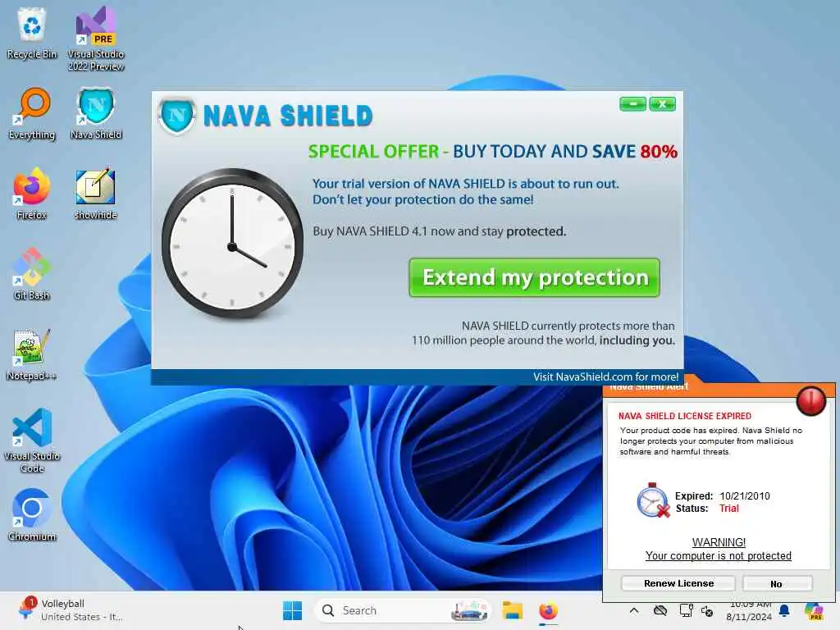The width and height of the screenshot is (840, 630).
Task: Select the Notepad++ desktop shortcut
Action: point(32,354)
